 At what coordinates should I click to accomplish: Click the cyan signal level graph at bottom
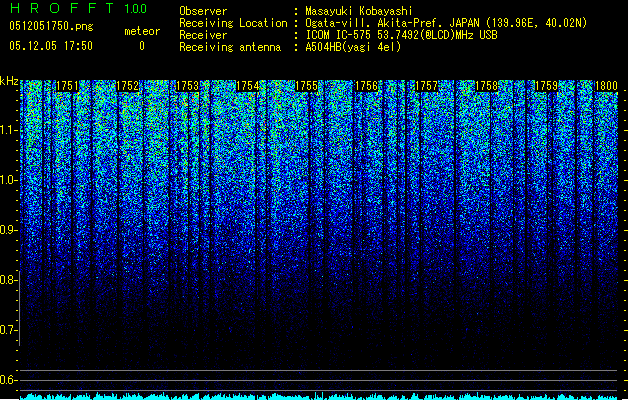(x=319, y=396)
